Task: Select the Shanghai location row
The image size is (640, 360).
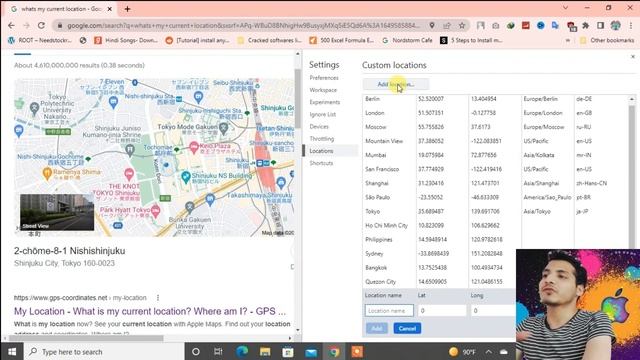Action: [496, 183]
